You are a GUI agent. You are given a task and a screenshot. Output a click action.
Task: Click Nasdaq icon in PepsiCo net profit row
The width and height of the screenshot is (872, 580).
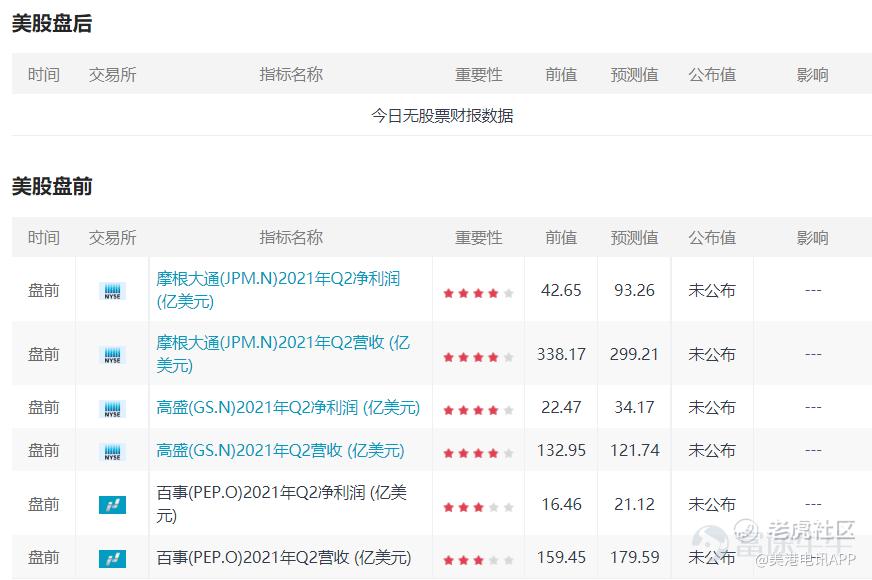pos(112,505)
